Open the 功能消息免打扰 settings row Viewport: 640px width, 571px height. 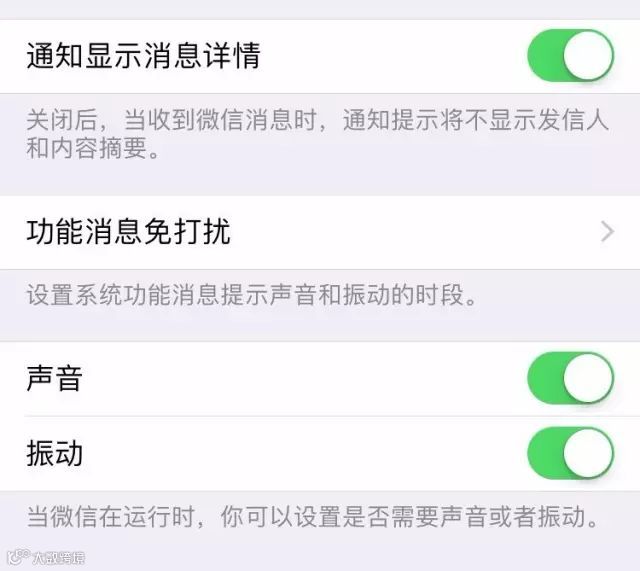point(320,232)
